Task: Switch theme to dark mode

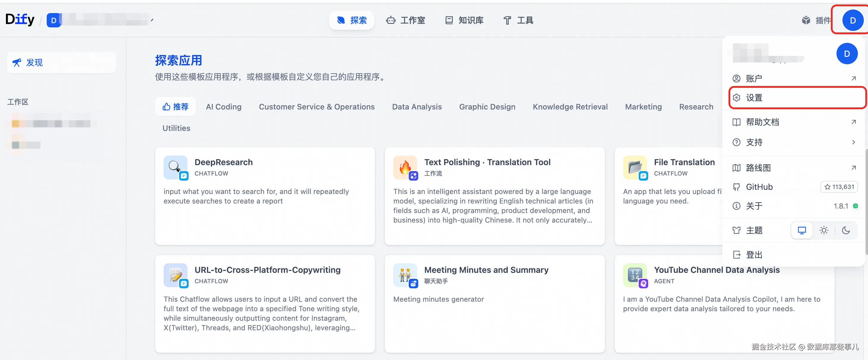Action: [x=846, y=230]
